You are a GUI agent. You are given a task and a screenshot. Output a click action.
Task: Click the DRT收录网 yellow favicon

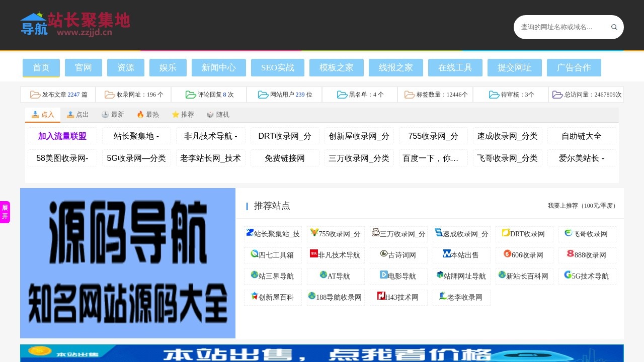pos(506,232)
